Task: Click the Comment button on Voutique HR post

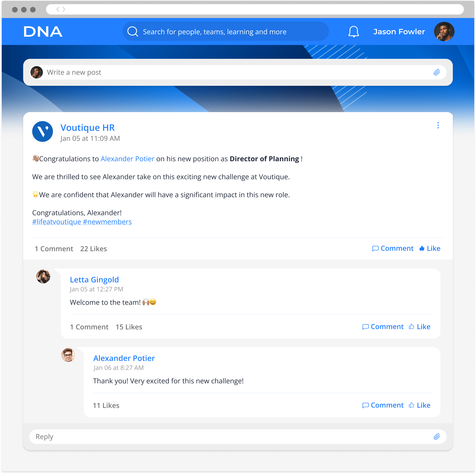Action: click(x=392, y=248)
